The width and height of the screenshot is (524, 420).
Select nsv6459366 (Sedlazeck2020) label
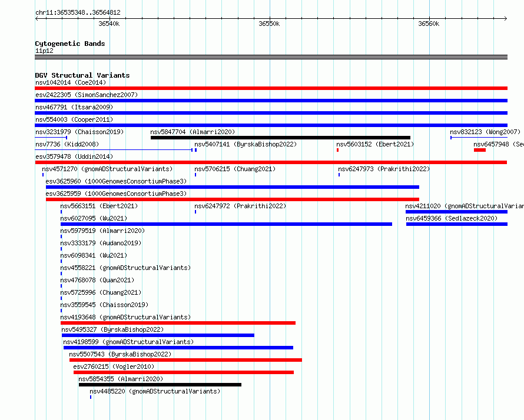click(452, 218)
